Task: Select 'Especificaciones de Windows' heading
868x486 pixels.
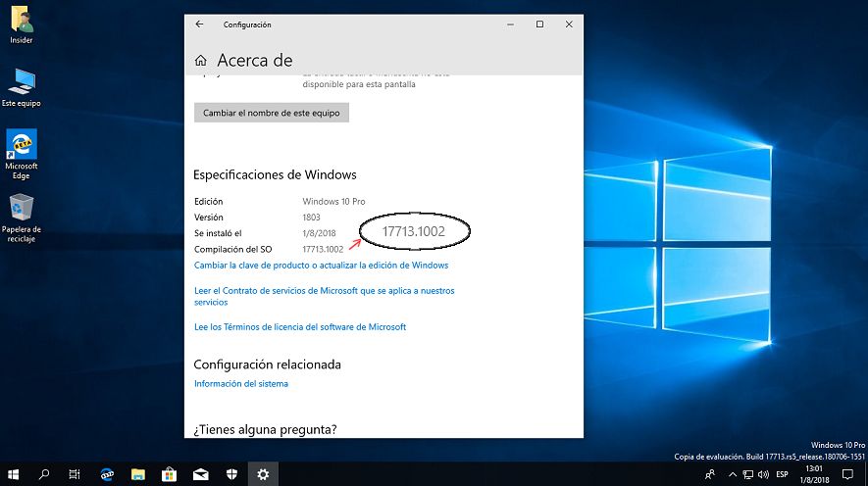Action: click(x=276, y=174)
